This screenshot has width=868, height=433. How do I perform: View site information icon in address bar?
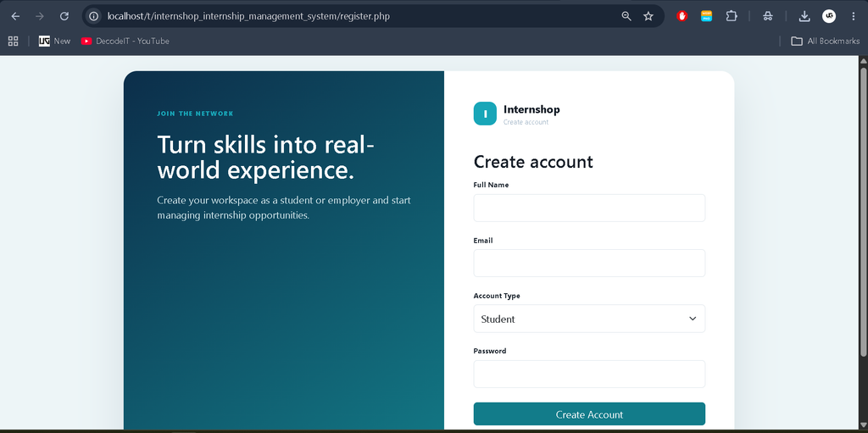[93, 16]
